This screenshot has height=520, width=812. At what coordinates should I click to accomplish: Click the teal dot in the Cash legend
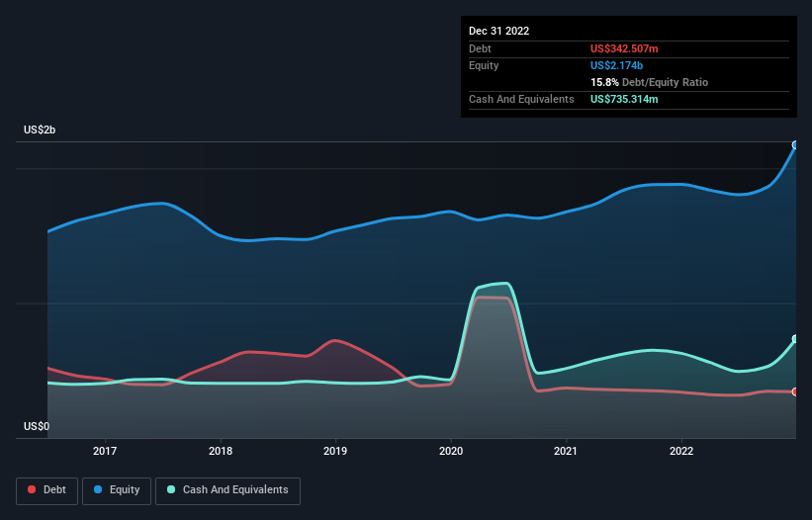click(171, 489)
